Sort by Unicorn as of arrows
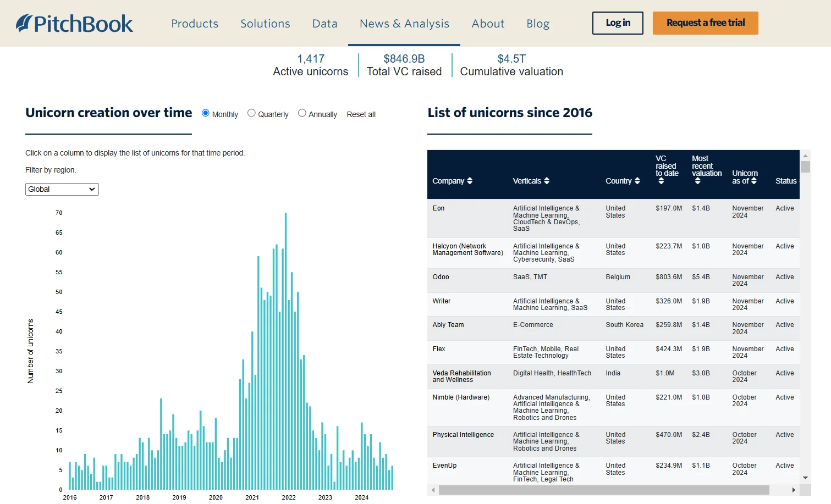This screenshot has height=504, width=831. [x=754, y=181]
